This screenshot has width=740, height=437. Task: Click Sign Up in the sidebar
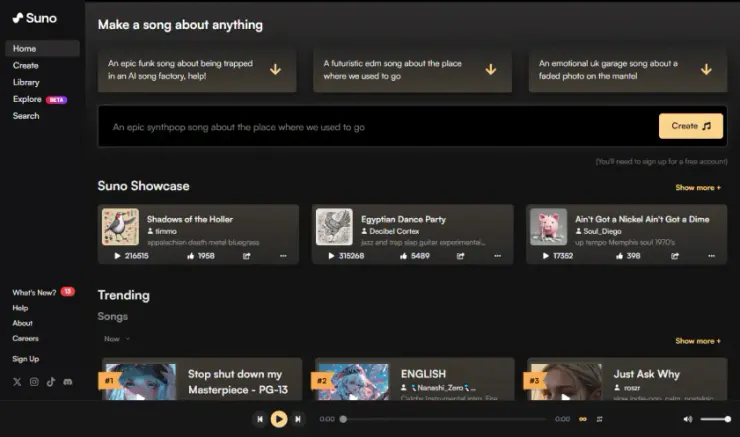click(x=25, y=359)
